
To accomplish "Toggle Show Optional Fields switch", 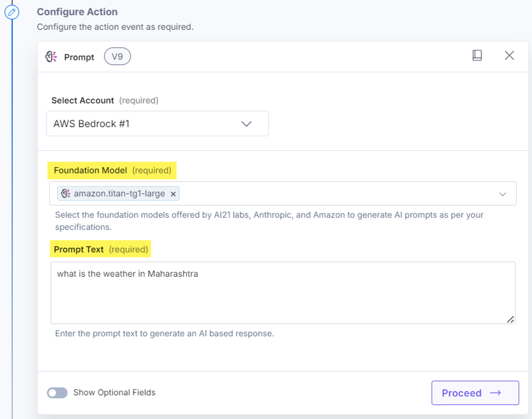I will [57, 393].
